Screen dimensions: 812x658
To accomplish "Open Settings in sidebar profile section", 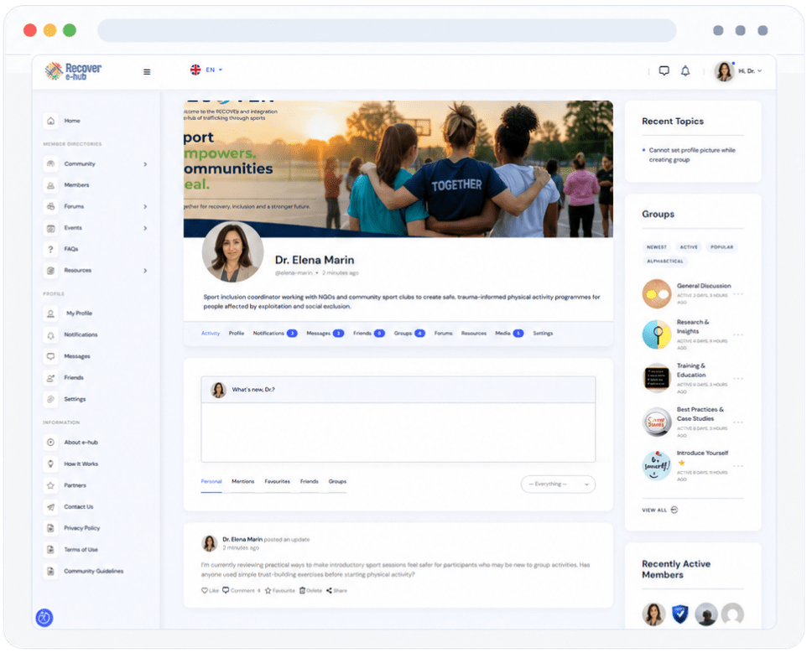I will point(75,400).
